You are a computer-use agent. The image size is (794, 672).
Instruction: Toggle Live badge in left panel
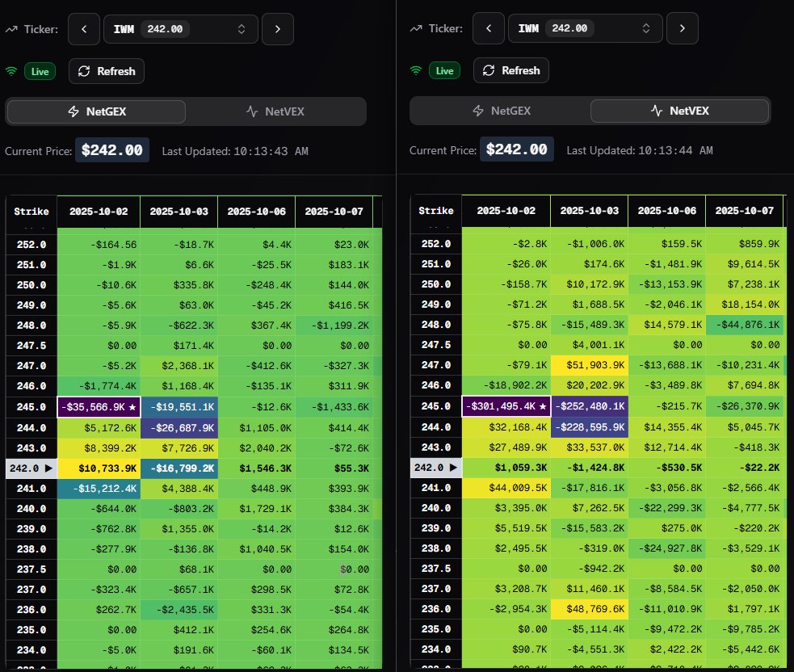click(40, 71)
